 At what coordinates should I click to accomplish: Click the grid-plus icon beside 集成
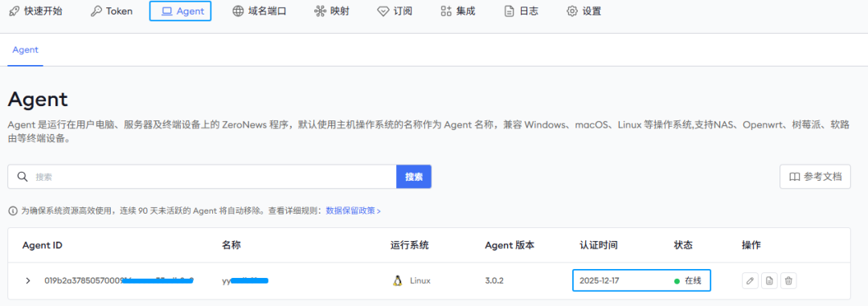click(x=446, y=11)
